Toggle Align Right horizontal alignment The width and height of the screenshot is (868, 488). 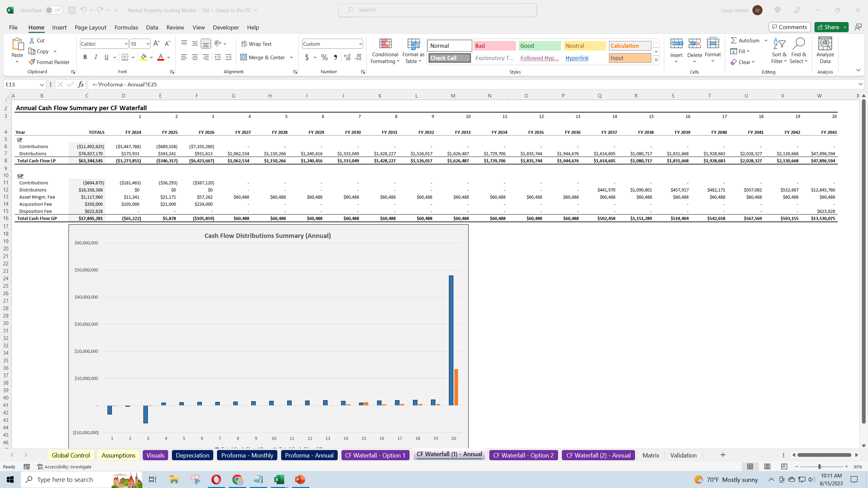pyautogui.click(x=206, y=57)
